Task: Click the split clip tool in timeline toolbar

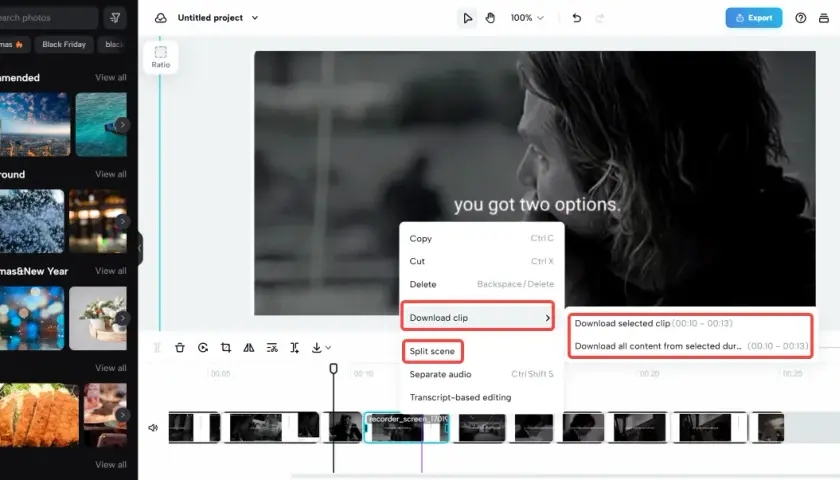Action: (x=157, y=348)
